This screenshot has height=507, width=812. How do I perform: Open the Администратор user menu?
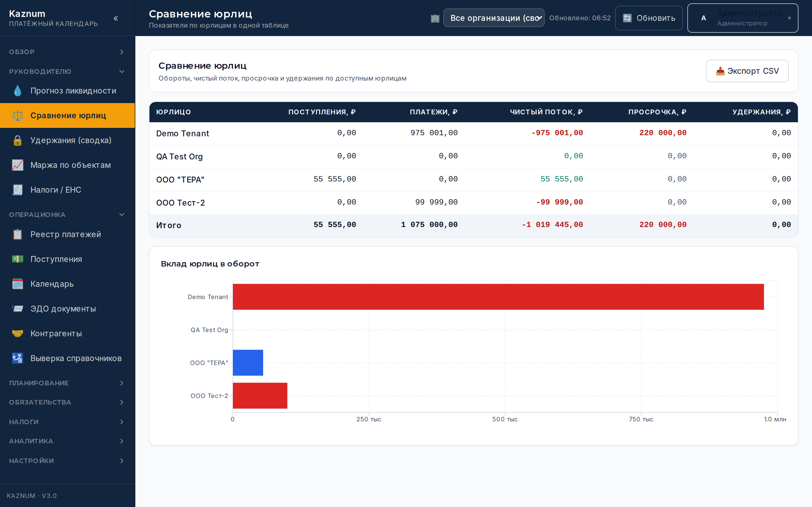point(743,18)
